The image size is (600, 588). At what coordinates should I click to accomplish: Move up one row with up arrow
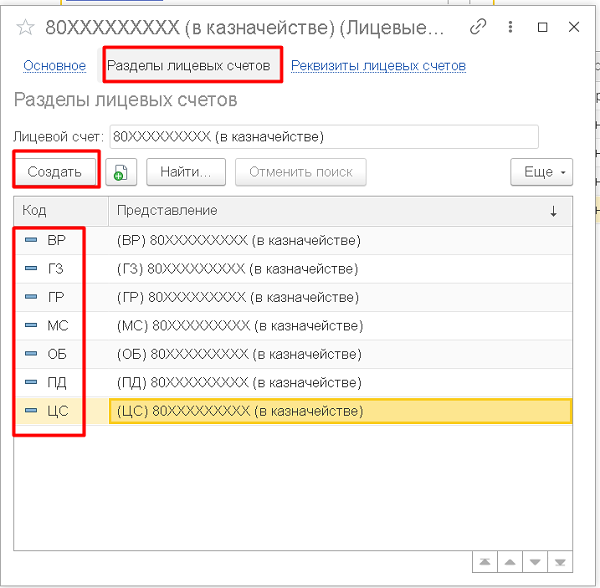coord(509,562)
